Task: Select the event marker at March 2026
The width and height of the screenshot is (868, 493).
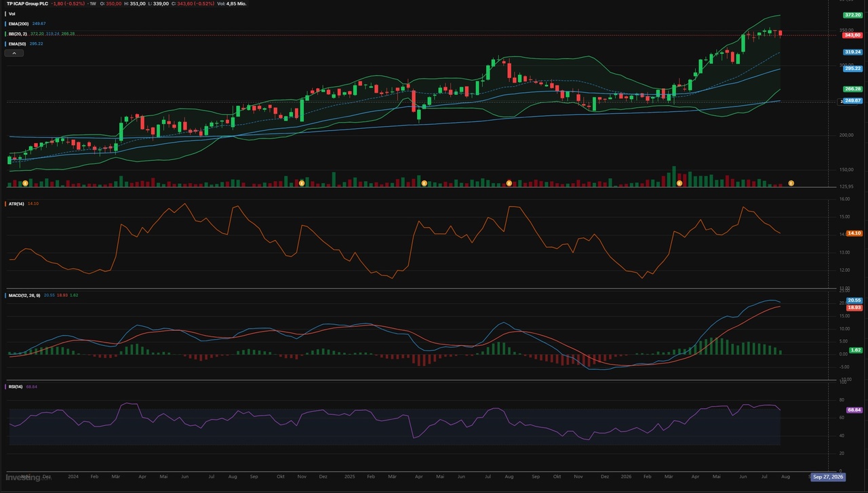Action: pyautogui.click(x=679, y=183)
